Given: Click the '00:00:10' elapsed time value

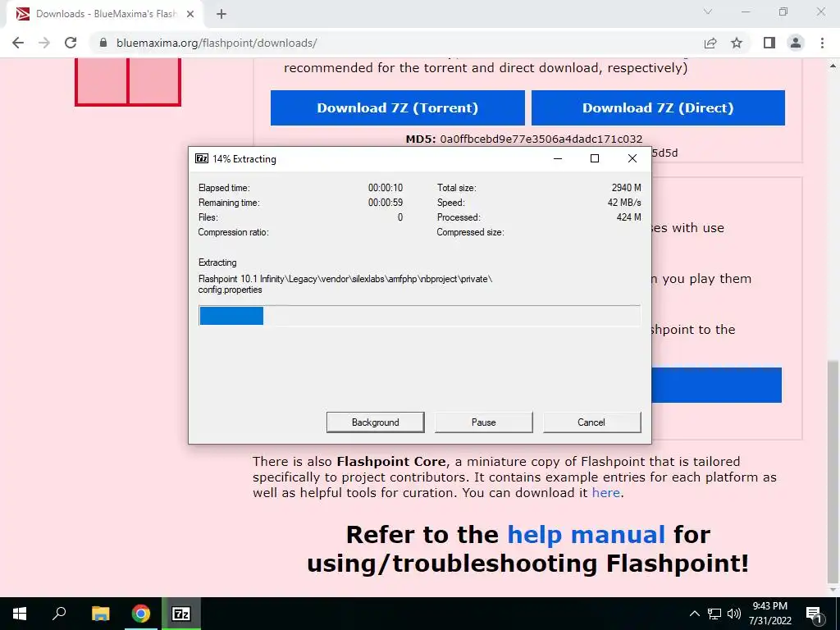Looking at the screenshot, I should pos(386,188).
